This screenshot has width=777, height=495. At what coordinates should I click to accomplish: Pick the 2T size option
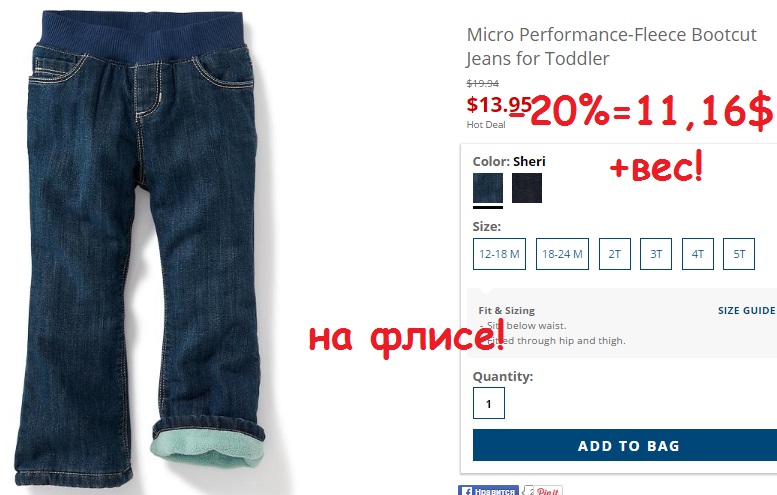(x=614, y=254)
